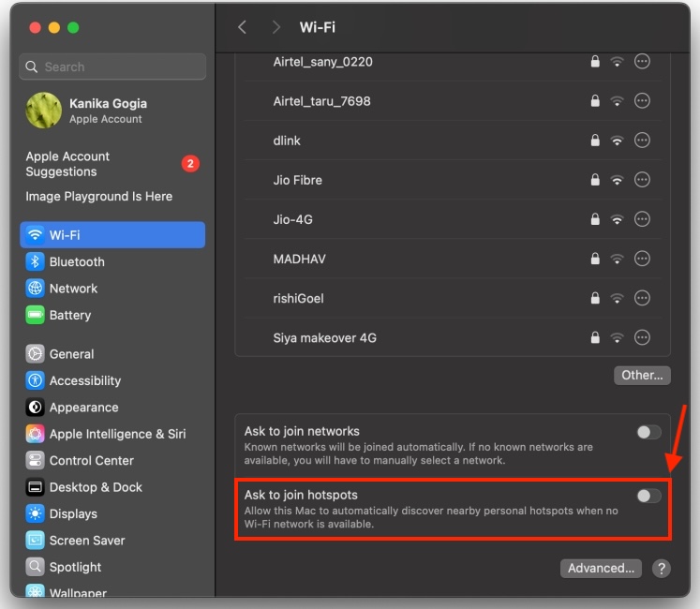Click the Apple Intelligence & Siri icon

[35, 434]
